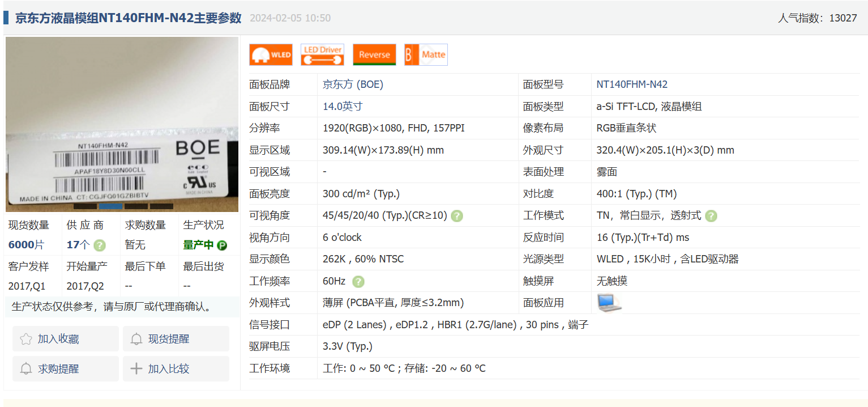868x407 pixels.
Task: Click the NT140FHM-N42 panel model value
Action: [632, 84]
